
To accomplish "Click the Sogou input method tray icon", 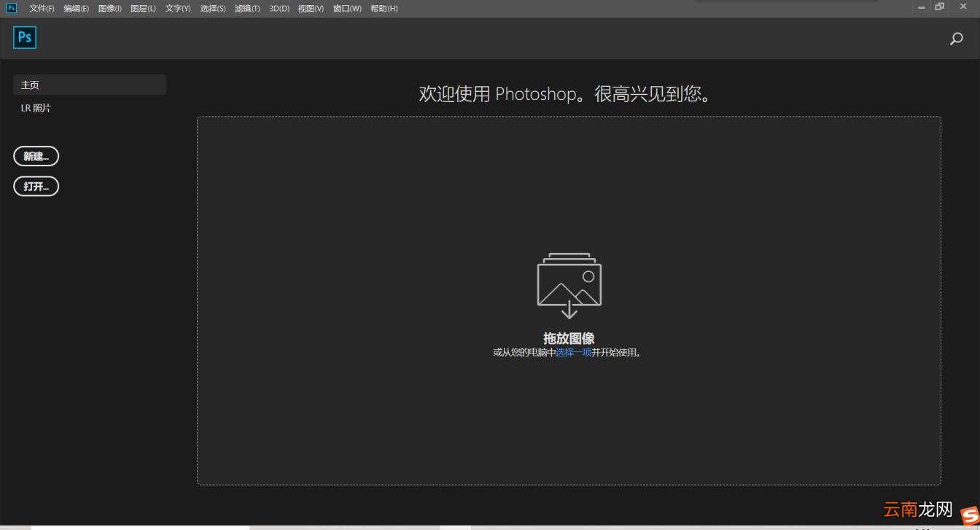I will coord(968,515).
